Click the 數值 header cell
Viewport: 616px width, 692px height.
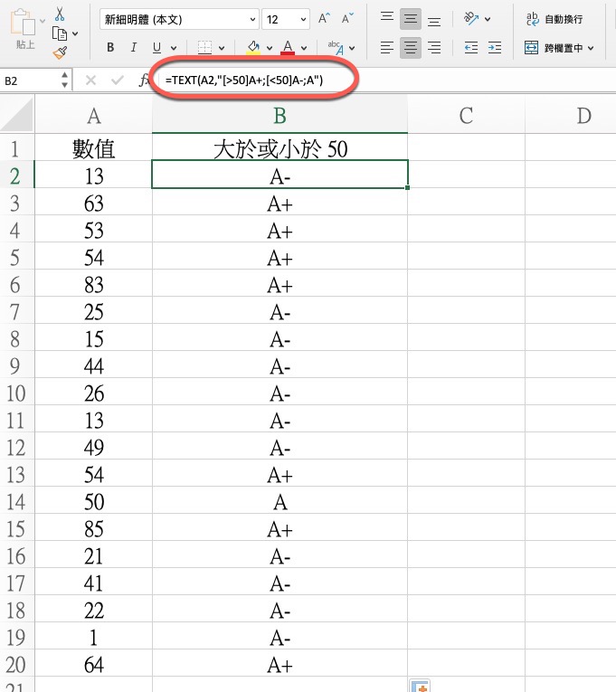[x=93, y=148]
